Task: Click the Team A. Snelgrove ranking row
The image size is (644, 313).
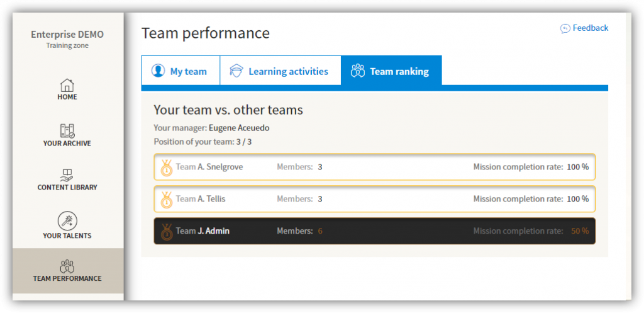Action: 375,167
